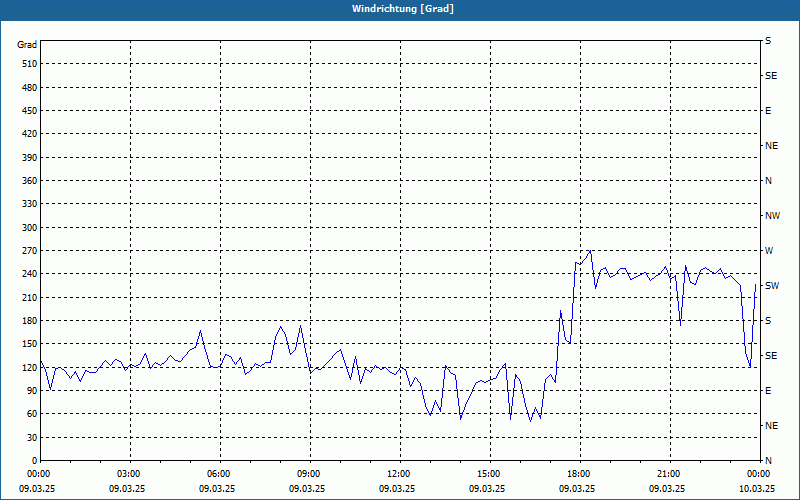Click the 'Grad' unit label on the y-axis
This screenshot has height=500, width=800.
tap(27, 45)
